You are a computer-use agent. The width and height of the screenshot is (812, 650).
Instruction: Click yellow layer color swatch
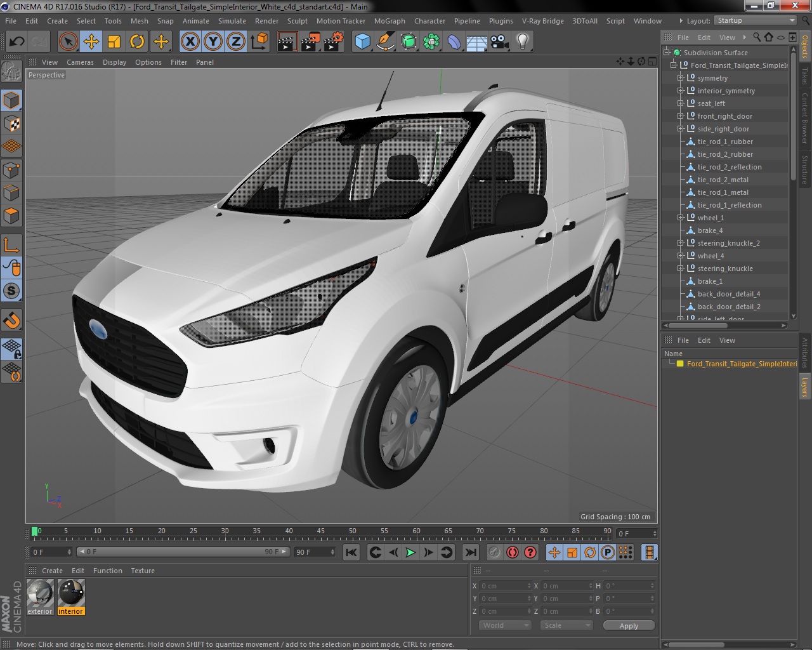(680, 364)
